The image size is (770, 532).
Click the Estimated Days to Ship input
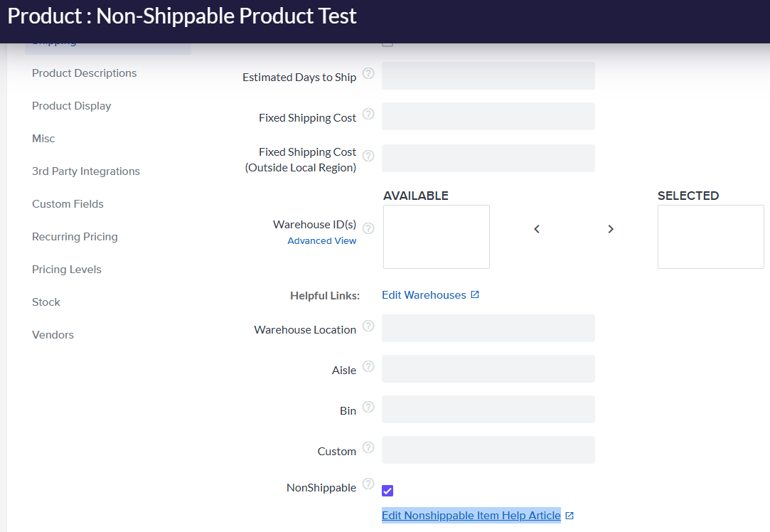pos(488,75)
